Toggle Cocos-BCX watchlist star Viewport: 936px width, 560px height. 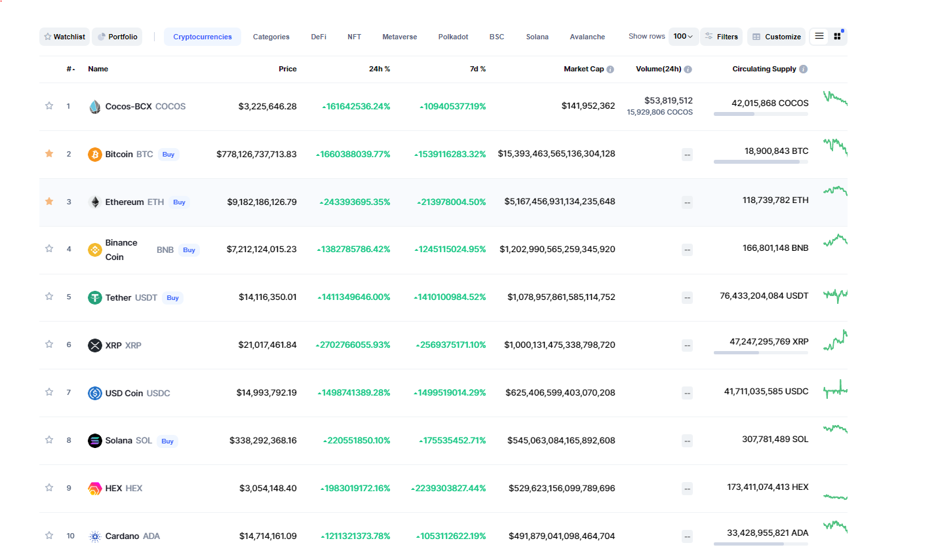point(49,105)
